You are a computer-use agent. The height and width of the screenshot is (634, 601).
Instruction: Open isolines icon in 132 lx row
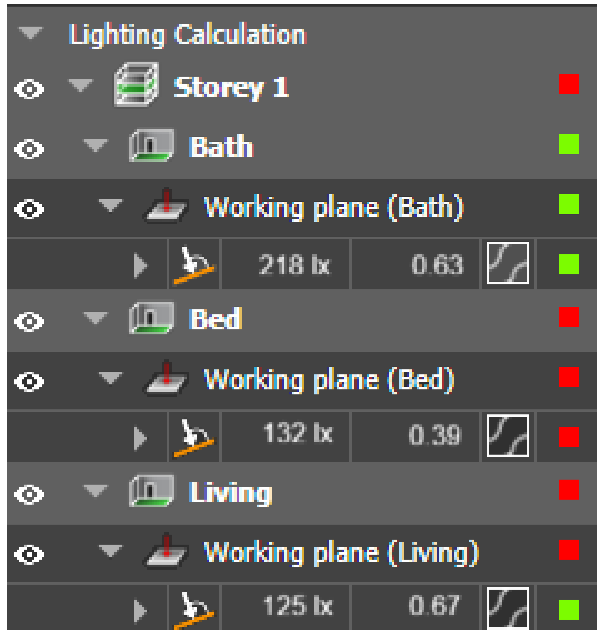point(508,435)
